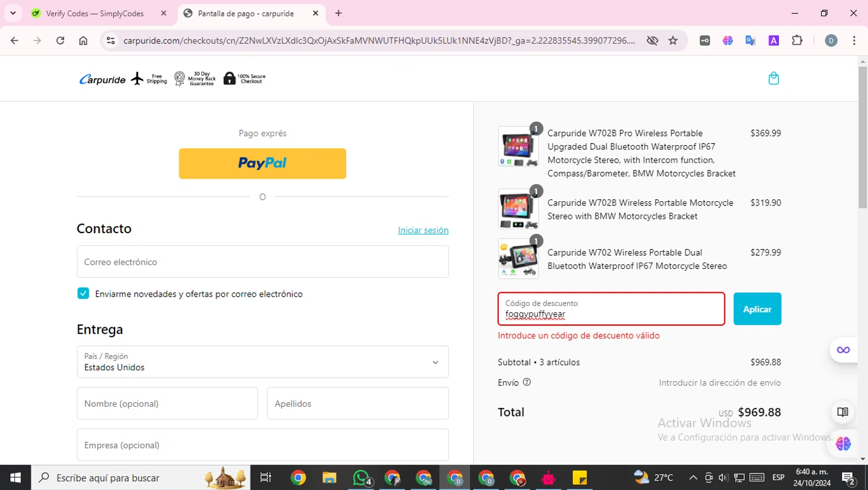Reload the page
Image resolution: width=868 pixels, height=490 pixels.
pyautogui.click(x=60, y=40)
